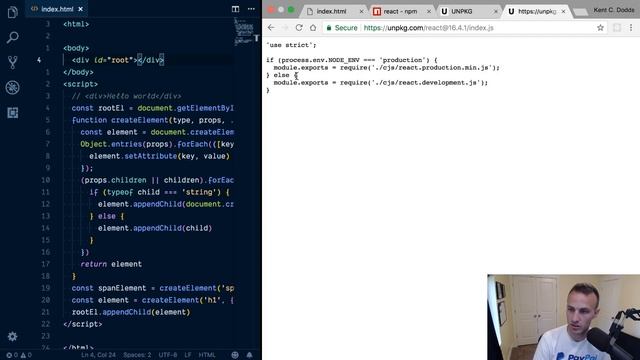This screenshot has width=640, height=360.
Task: Click the code minimap in the editor
Action: (244, 31)
